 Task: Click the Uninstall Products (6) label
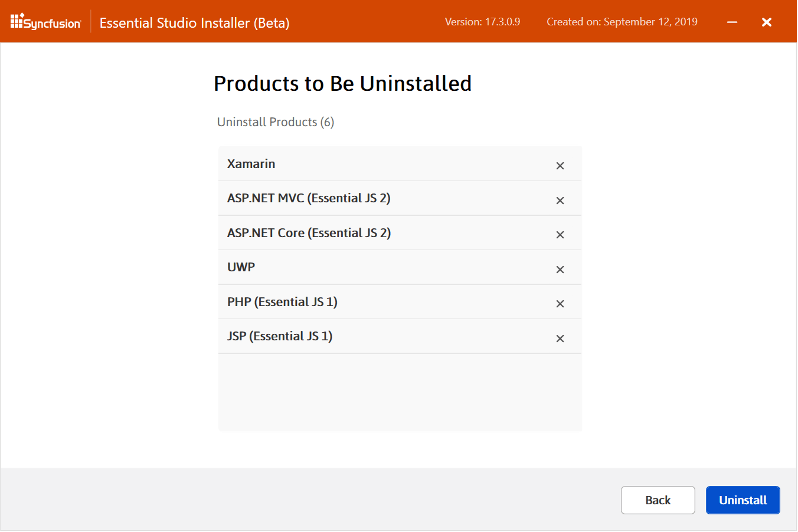coord(276,122)
